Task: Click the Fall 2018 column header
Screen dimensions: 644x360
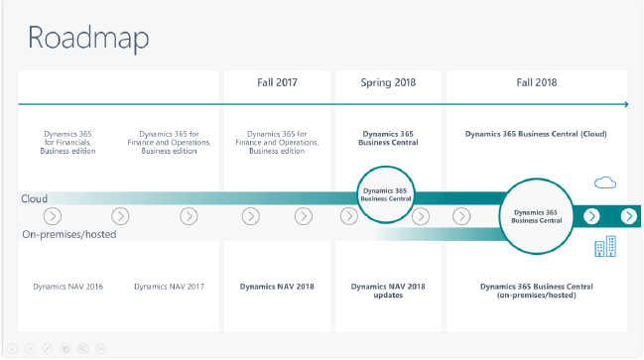Action: pos(537,82)
